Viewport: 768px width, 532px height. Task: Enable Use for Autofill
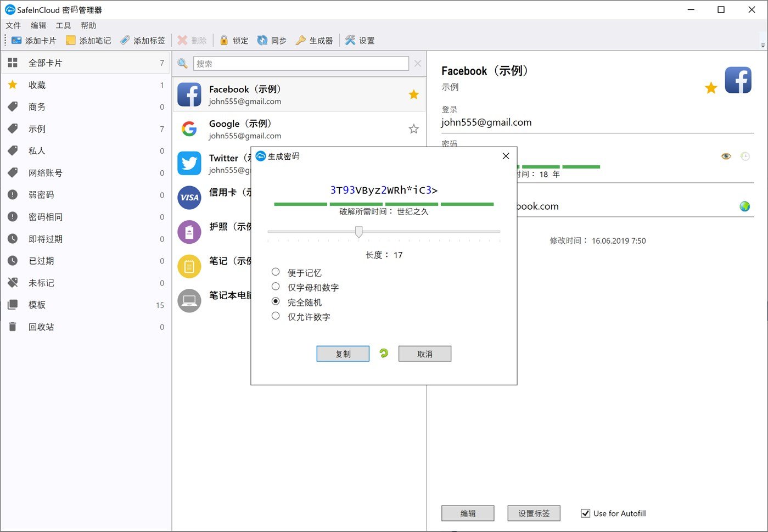[x=585, y=513]
